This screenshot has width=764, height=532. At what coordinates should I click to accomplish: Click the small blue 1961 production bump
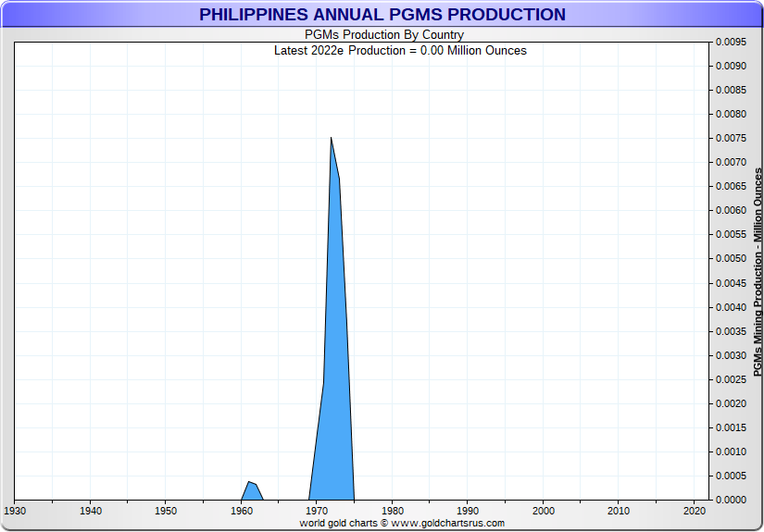pyautogui.click(x=250, y=489)
